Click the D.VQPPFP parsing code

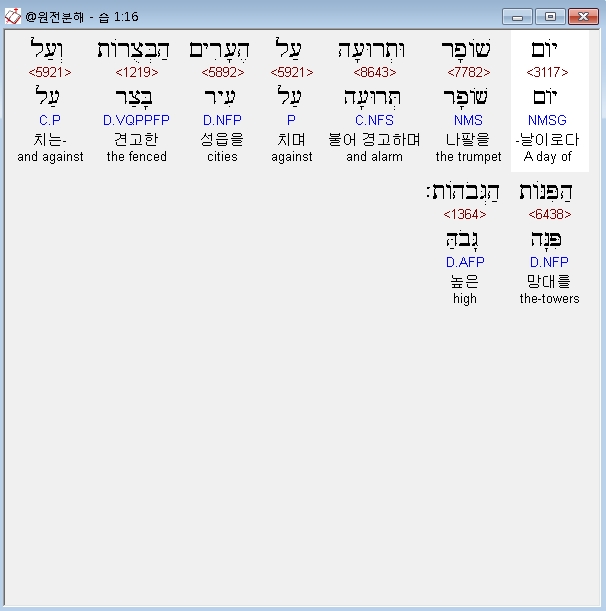pyautogui.click(x=136, y=120)
